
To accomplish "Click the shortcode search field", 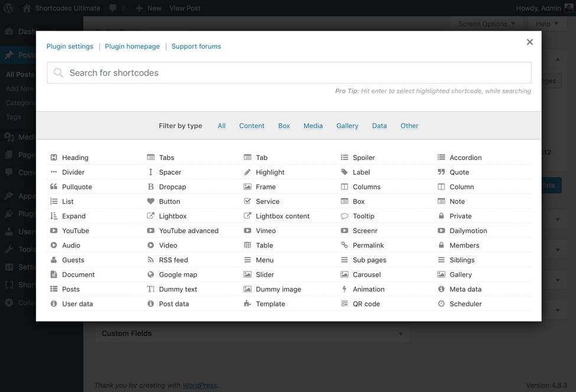I will click(288, 72).
